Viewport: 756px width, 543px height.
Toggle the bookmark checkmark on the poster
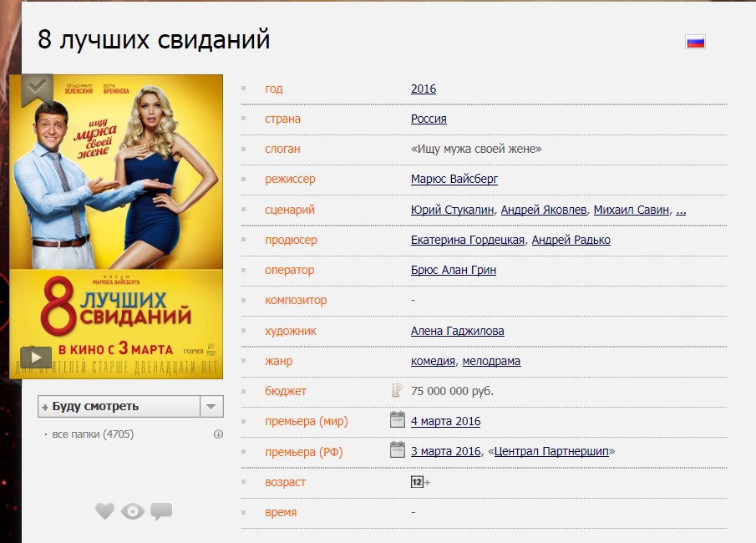(37, 89)
